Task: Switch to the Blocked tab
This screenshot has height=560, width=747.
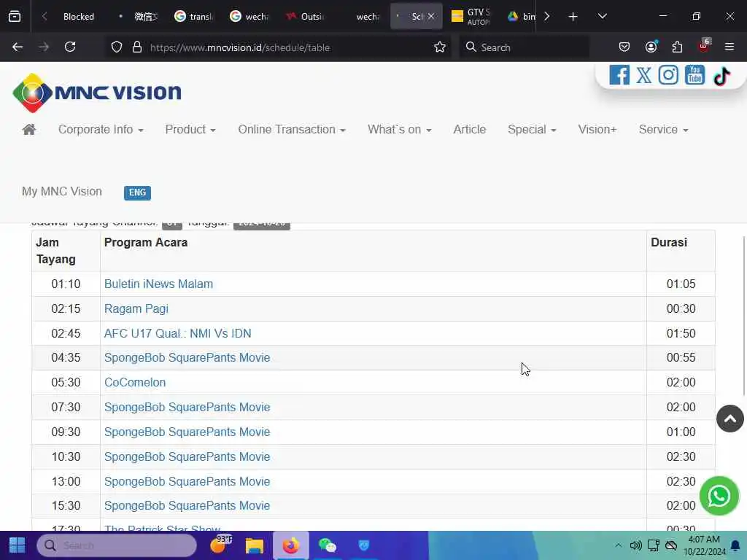Action: click(78, 17)
